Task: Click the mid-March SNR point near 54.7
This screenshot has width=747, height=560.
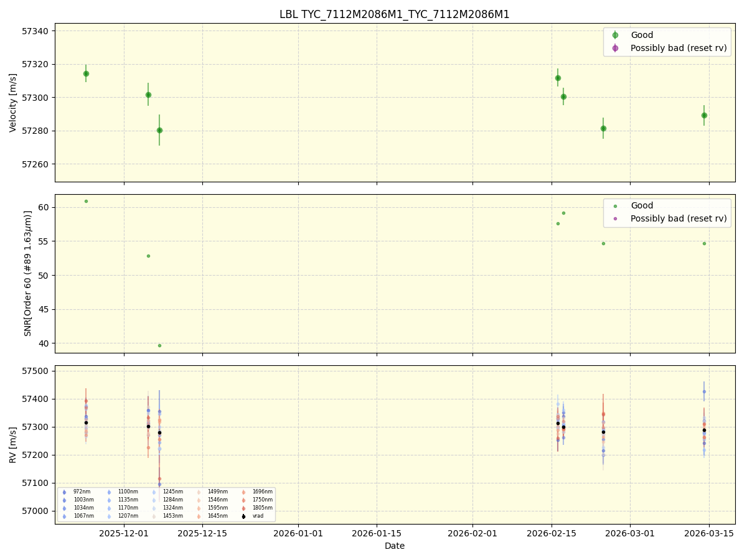Action: coord(704,243)
